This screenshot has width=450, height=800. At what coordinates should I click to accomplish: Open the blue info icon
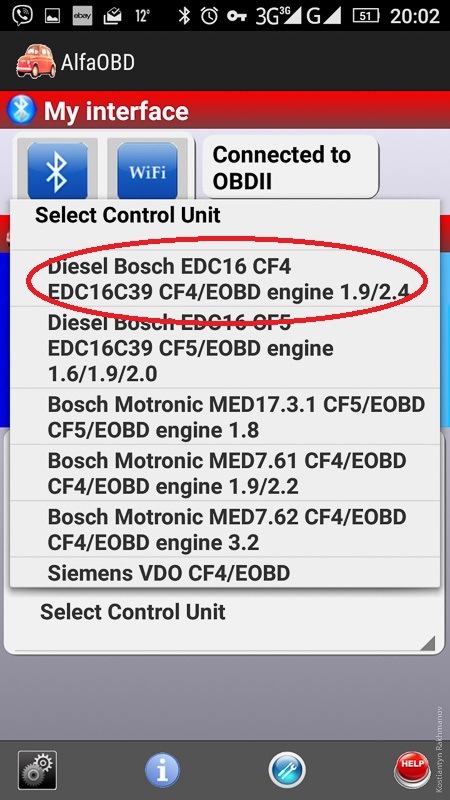coord(162,770)
